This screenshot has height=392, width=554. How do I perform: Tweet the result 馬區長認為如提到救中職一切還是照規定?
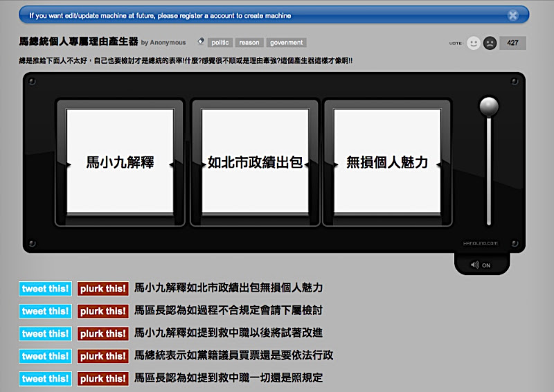(45, 379)
